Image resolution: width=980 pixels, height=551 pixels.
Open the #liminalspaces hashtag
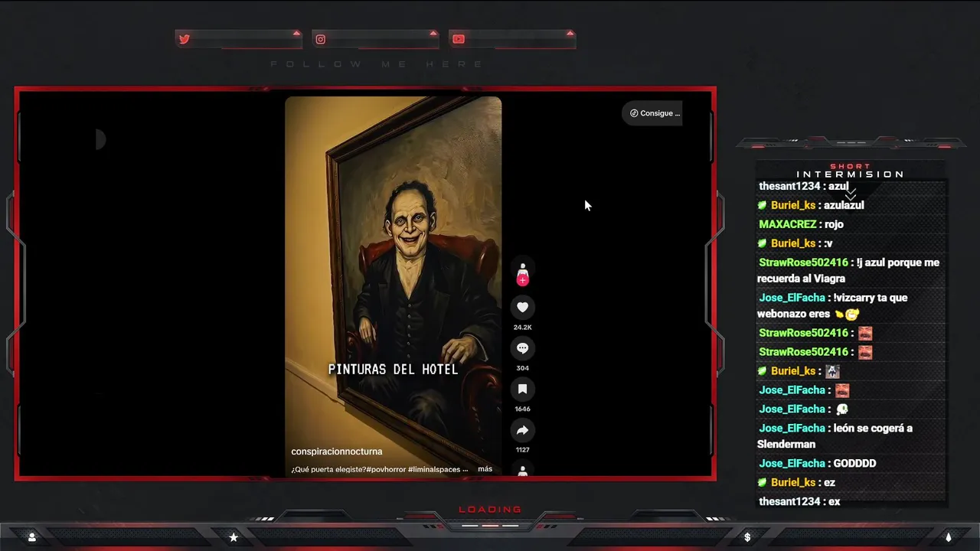coord(434,469)
